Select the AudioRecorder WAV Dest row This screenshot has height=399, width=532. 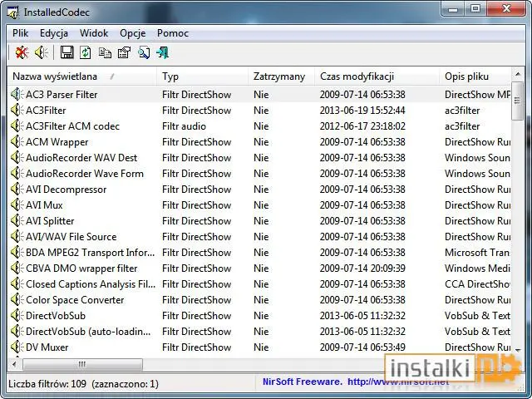click(x=259, y=157)
